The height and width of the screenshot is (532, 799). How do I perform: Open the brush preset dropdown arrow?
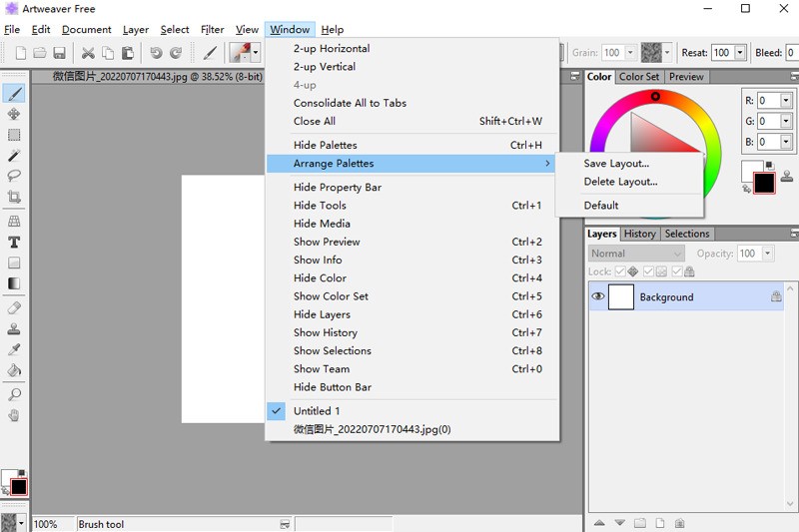coord(256,53)
